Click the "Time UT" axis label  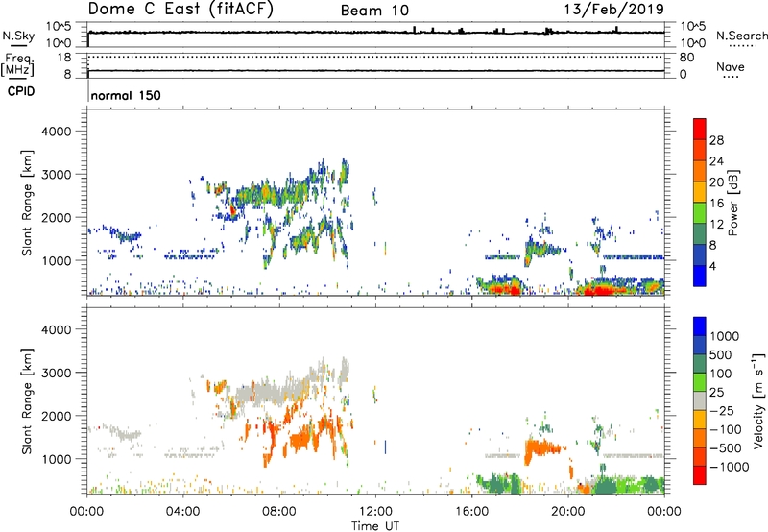(375, 526)
